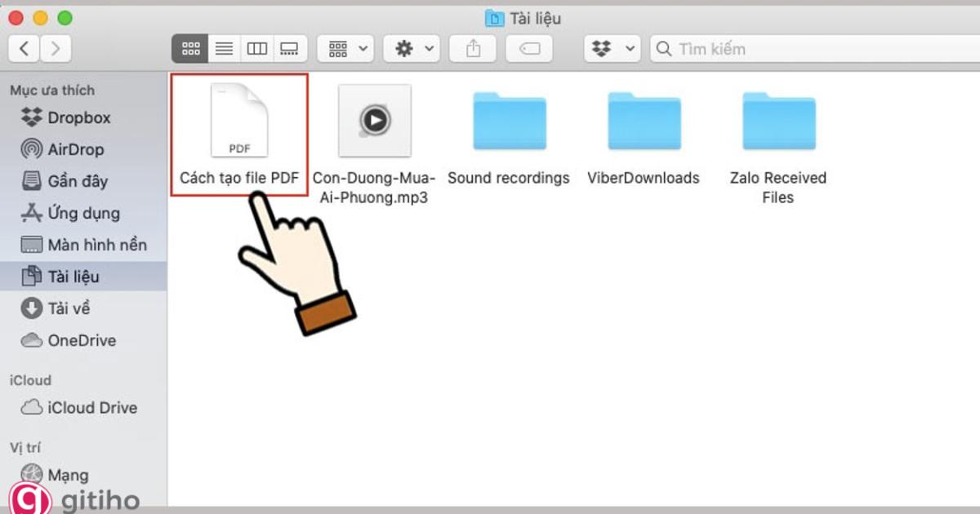Switch Finder to gallery view
This screenshot has height=514, width=980.
tap(290, 48)
